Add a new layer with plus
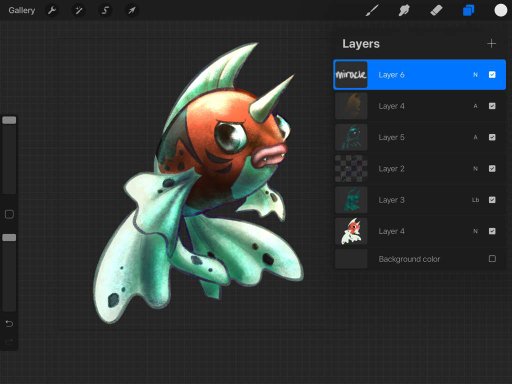This screenshot has height=384, width=512. [x=491, y=44]
